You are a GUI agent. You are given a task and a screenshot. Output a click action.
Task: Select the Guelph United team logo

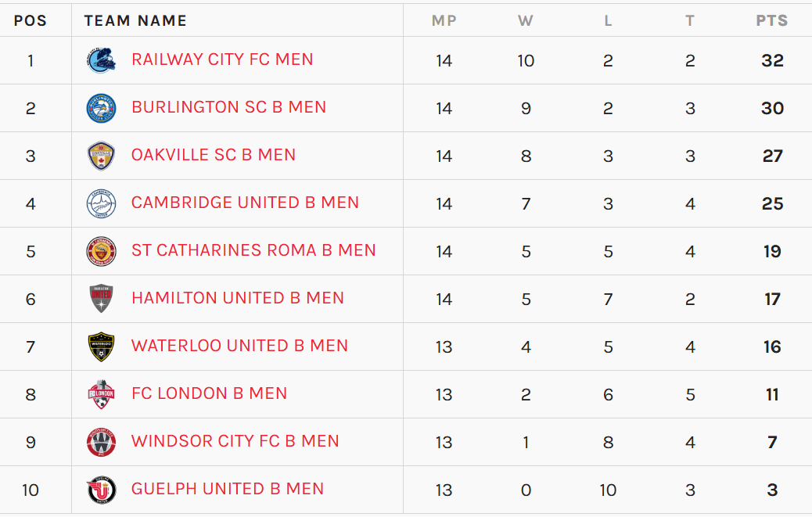click(x=101, y=490)
